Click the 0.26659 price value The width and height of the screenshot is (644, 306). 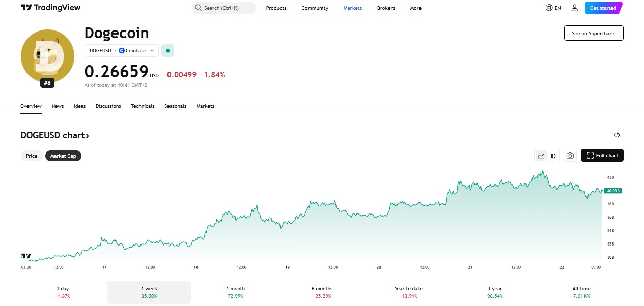click(116, 71)
